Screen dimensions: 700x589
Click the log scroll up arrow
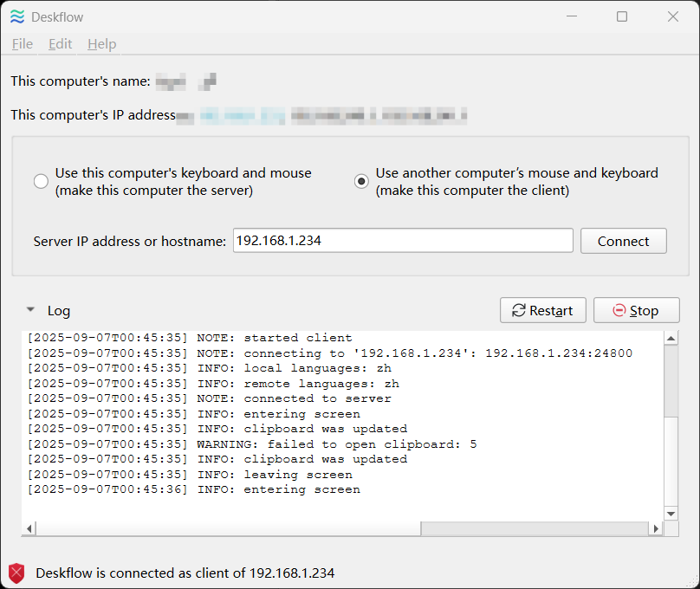pos(671,338)
